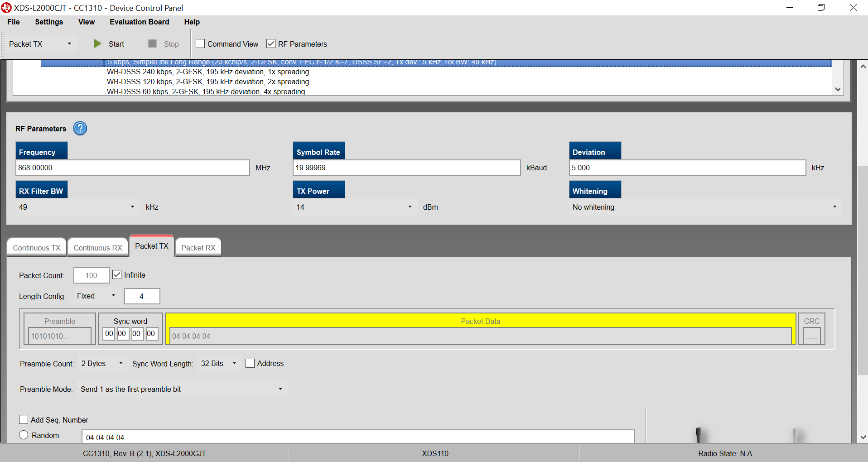This screenshot has width=868, height=462.
Task: Click the Stop text label in toolbar
Action: click(x=171, y=44)
